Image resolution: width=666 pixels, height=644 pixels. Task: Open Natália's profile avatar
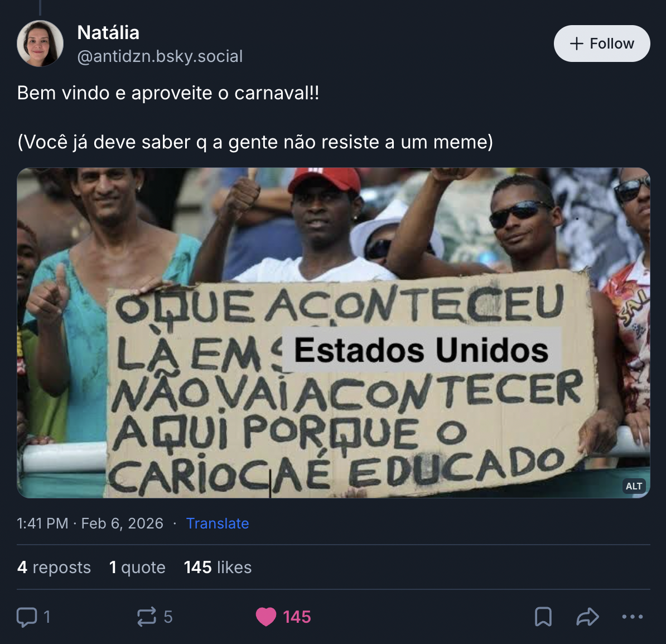click(40, 44)
